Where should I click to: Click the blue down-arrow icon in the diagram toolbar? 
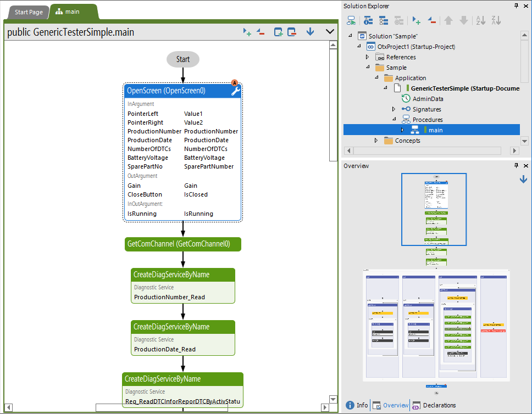[309, 32]
